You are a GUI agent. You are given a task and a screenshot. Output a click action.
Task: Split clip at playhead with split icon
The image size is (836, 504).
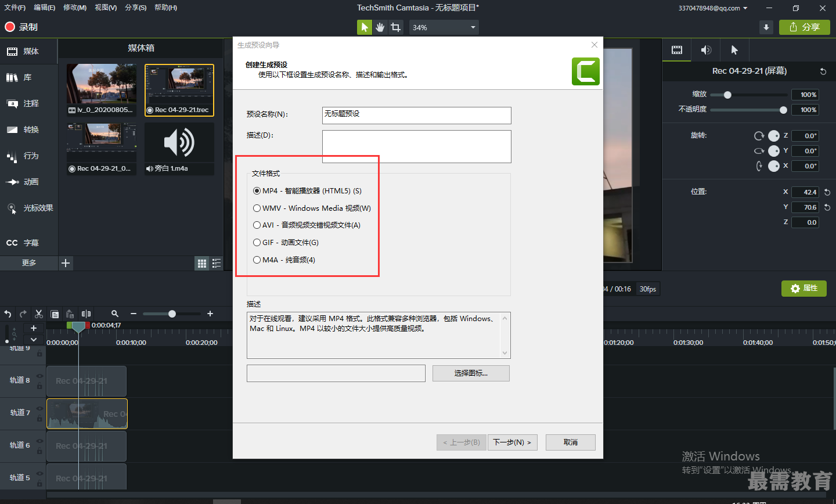coord(86,314)
